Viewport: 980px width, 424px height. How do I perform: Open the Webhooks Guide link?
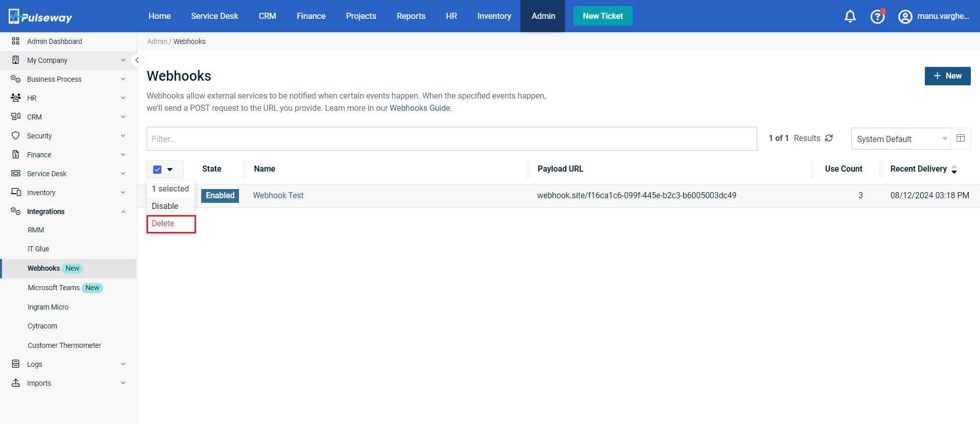(x=420, y=108)
